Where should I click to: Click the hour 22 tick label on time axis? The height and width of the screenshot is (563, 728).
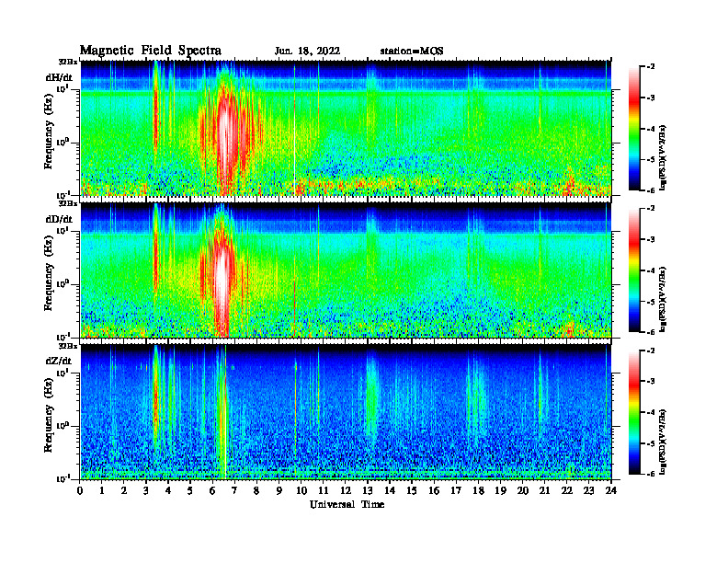click(x=566, y=491)
